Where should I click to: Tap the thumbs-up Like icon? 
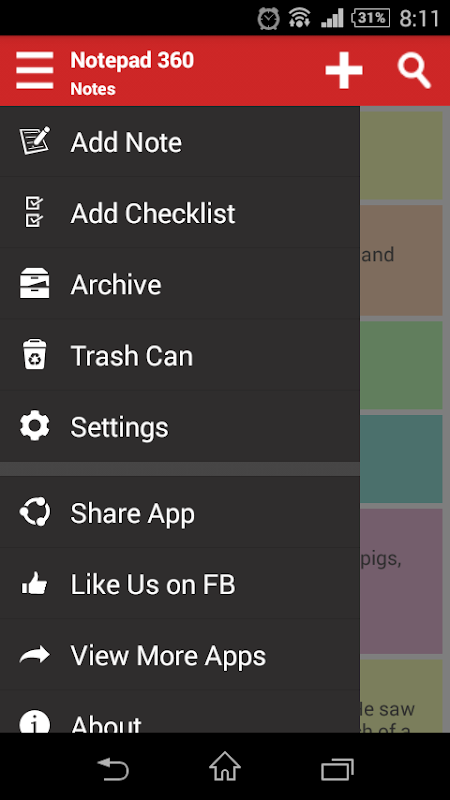(x=35, y=583)
